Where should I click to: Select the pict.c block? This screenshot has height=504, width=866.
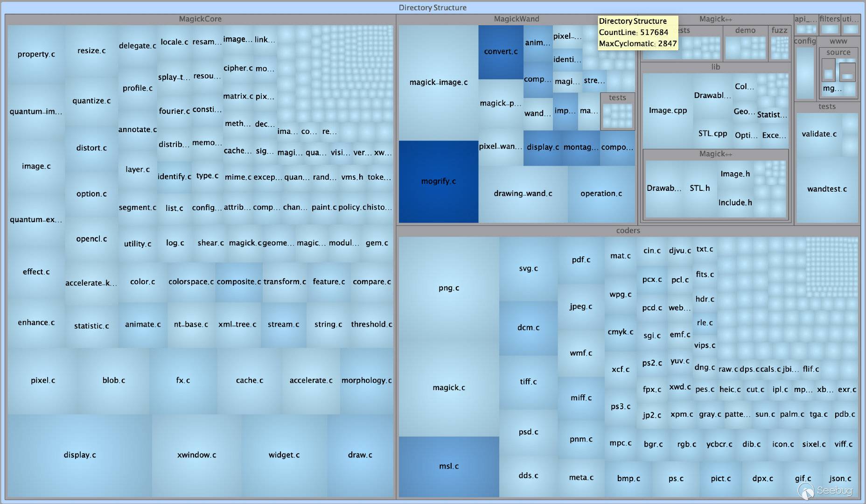[x=721, y=479]
